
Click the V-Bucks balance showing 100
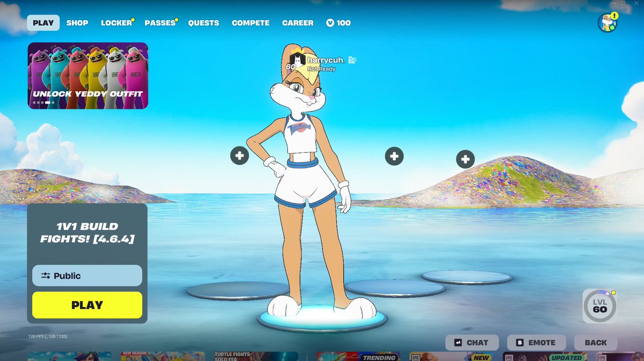click(x=338, y=23)
